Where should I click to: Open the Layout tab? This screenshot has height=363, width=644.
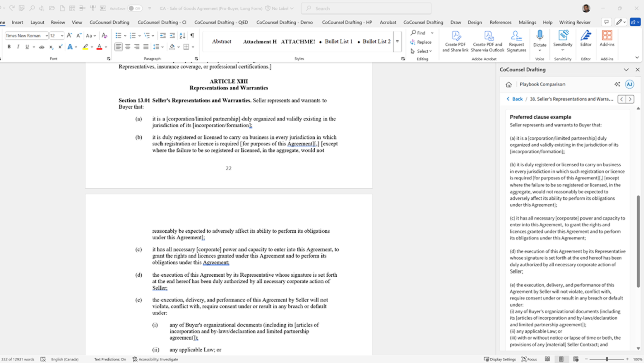tap(37, 22)
